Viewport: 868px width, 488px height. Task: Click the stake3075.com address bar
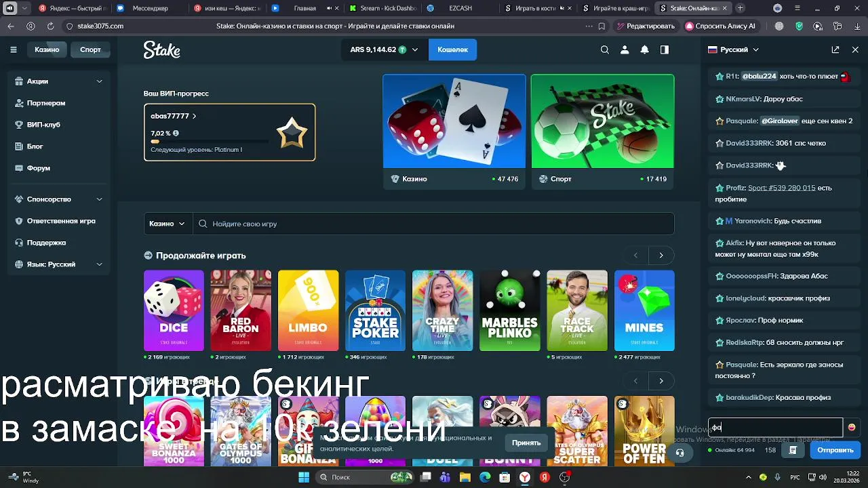coord(100,26)
